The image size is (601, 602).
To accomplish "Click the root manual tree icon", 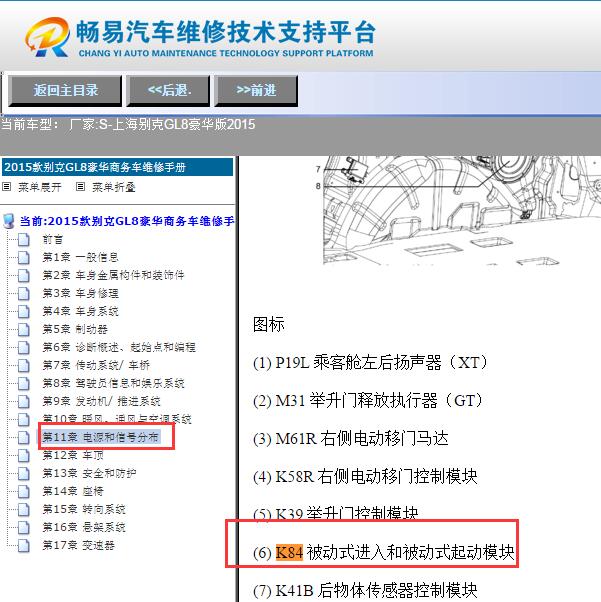I will [8, 221].
